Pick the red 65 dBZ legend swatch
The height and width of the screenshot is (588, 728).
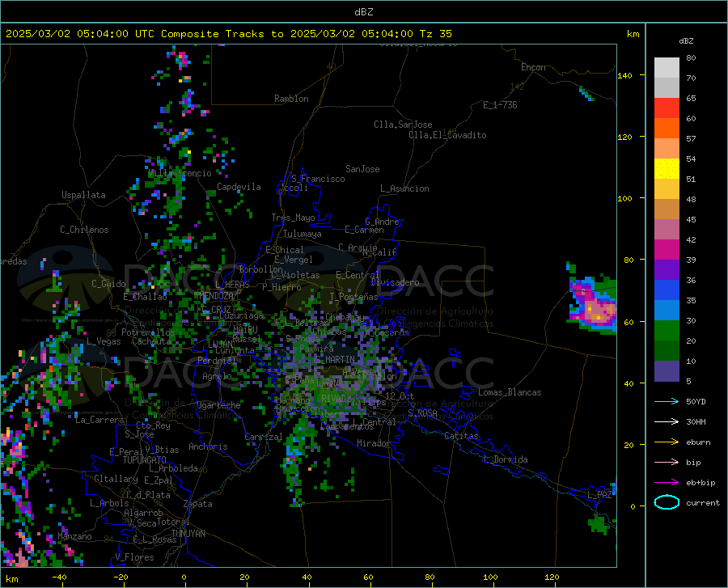point(667,108)
